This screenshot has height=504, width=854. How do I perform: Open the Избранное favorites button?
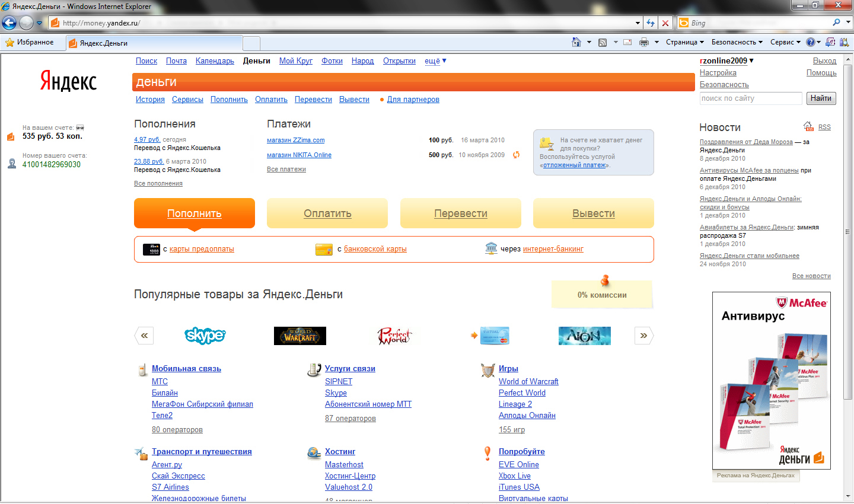pos(30,42)
